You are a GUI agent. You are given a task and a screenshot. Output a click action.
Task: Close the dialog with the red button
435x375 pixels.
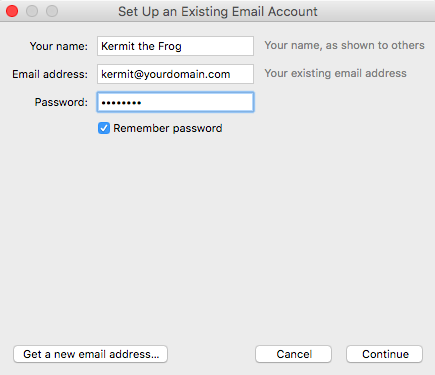pyautogui.click(x=12, y=11)
